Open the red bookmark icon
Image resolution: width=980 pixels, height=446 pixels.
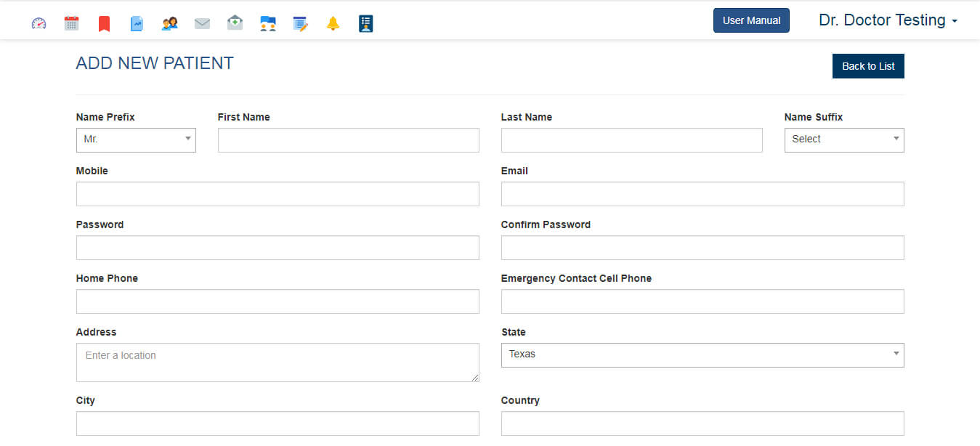tap(104, 24)
